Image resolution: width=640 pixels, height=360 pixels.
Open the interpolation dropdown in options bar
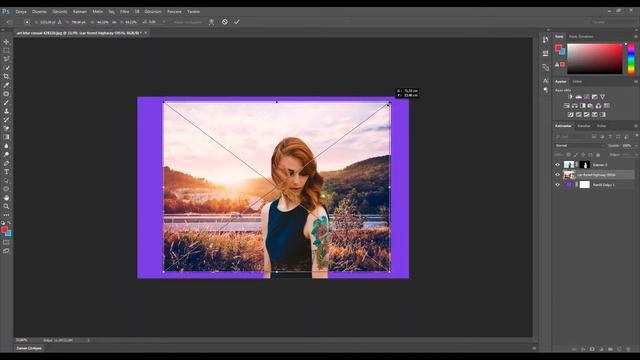(x=188, y=22)
